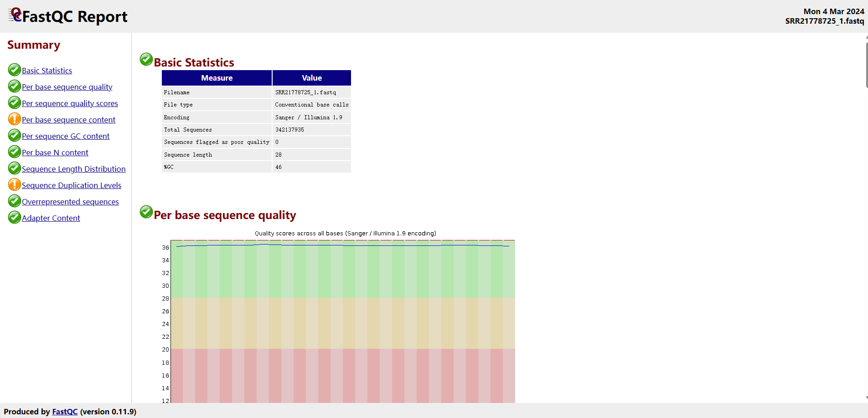Click green check icon next to Basic Statistics heading

146,59
